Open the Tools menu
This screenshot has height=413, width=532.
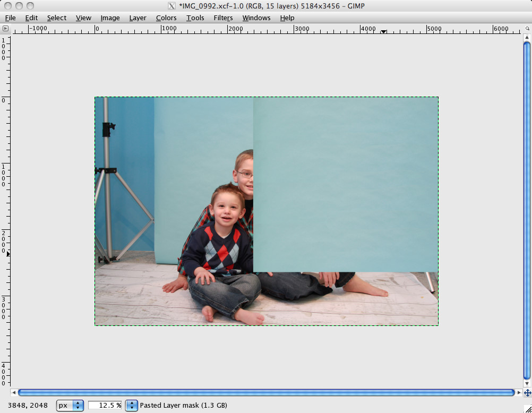pyautogui.click(x=195, y=18)
